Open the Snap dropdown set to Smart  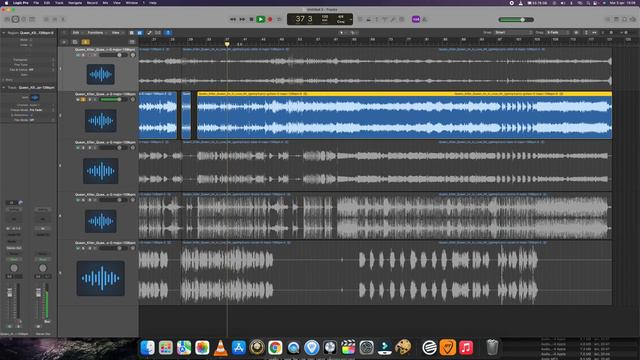[x=513, y=32]
